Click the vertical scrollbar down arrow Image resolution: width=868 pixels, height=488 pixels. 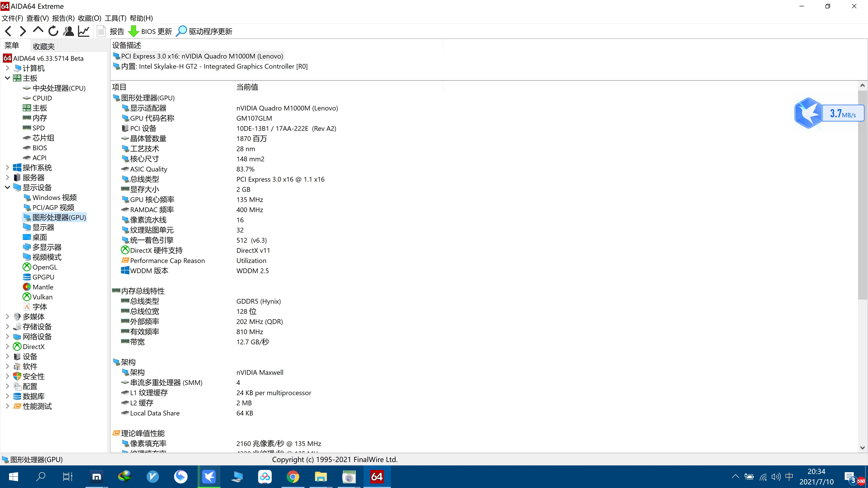[862, 448]
